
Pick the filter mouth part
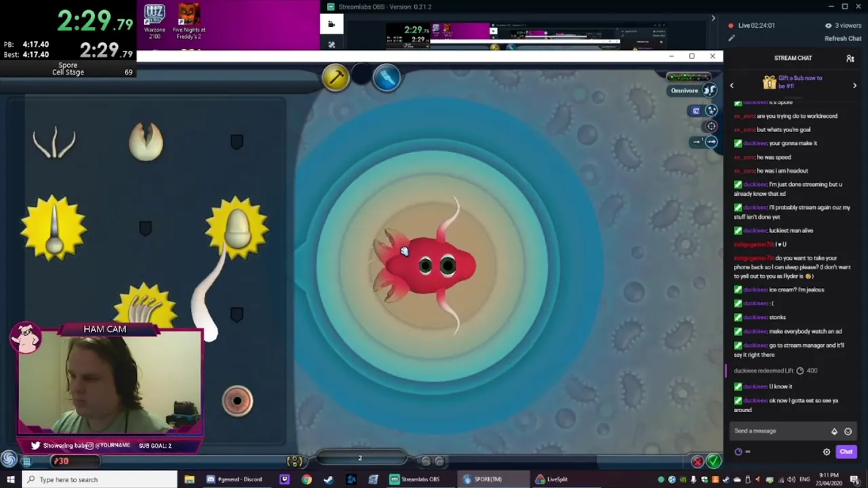(x=54, y=143)
